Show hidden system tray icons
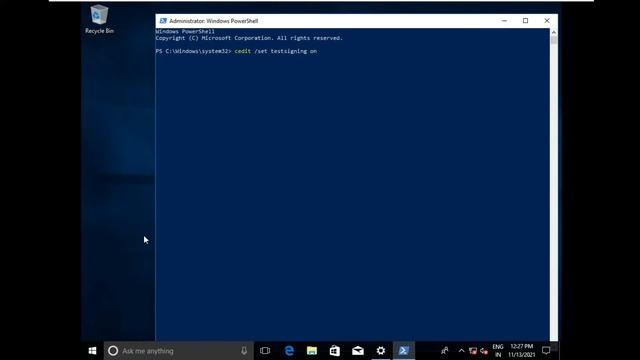The height and width of the screenshot is (360, 640). coord(461,351)
